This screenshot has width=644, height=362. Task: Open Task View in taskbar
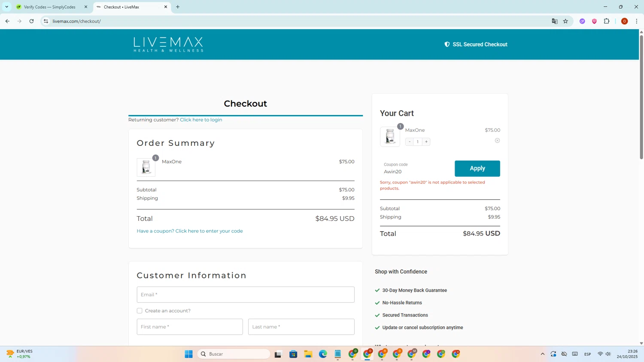point(278,354)
